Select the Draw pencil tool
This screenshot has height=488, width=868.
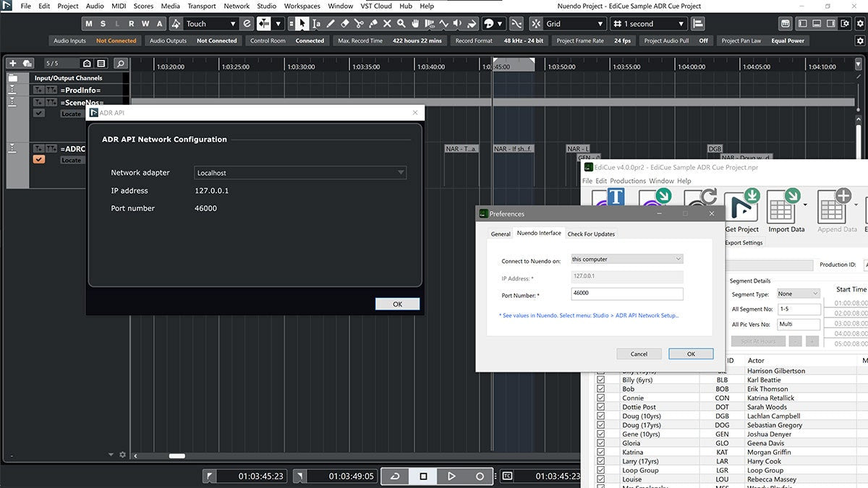pyautogui.click(x=331, y=24)
